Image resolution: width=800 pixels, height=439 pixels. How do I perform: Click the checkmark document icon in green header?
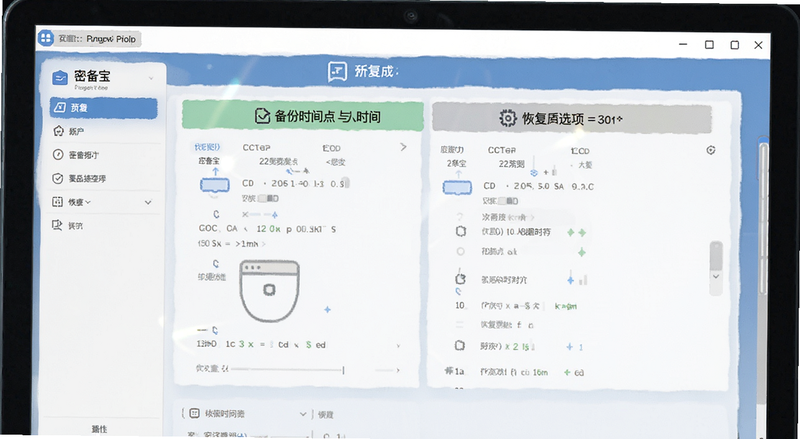click(x=262, y=116)
